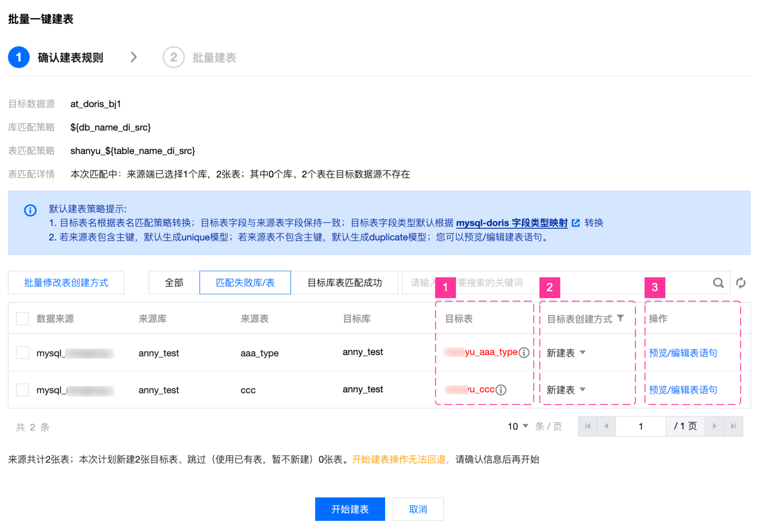Screen dimensions: 761x532
Task: Click the external link icon after 字段类型映射
Action: point(576,223)
